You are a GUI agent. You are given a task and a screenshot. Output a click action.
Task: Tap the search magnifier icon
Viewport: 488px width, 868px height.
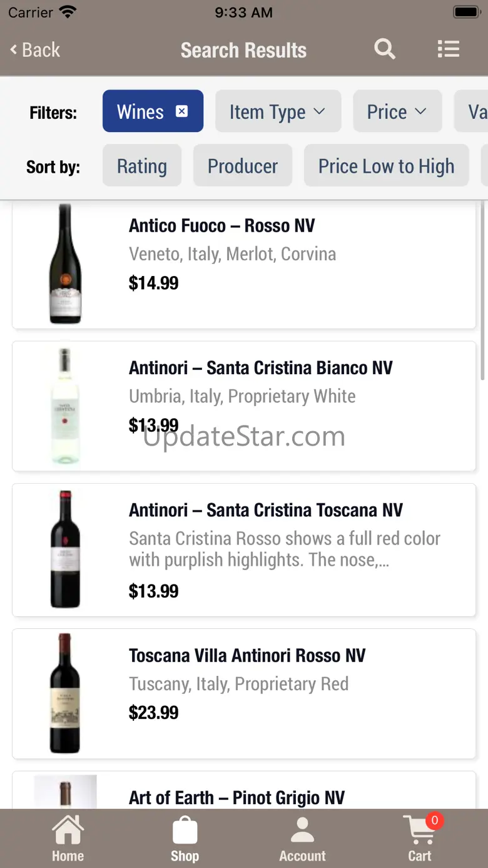385,49
